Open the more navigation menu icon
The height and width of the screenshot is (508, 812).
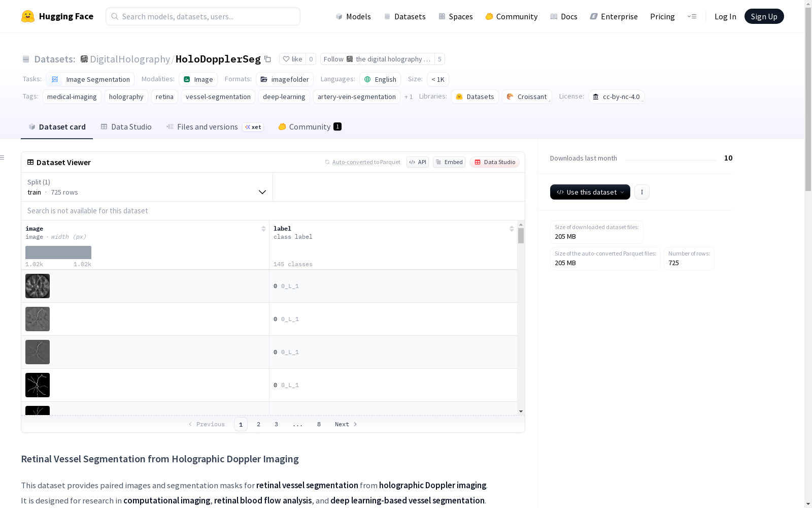click(692, 16)
